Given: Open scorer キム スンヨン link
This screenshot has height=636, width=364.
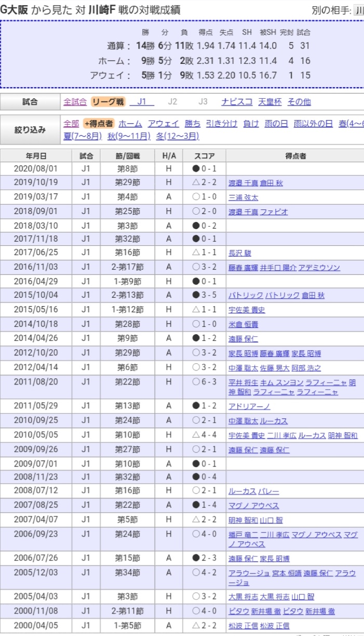Looking at the screenshot, I should 281,382.
